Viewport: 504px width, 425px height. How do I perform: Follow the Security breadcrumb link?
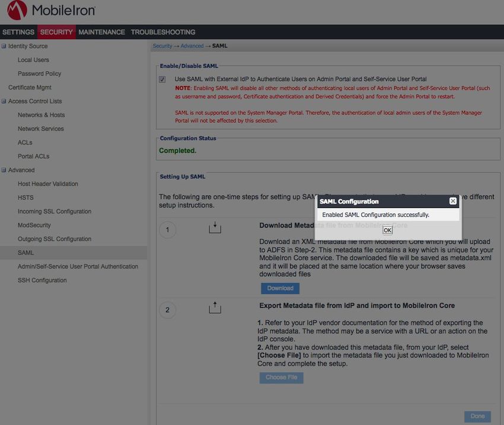click(x=162, y=46)
